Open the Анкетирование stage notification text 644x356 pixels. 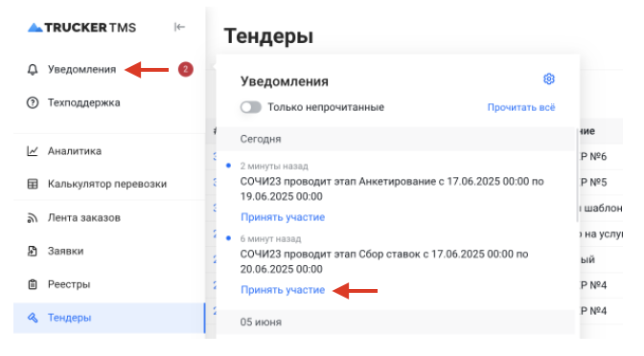click(x=392, y=189)
